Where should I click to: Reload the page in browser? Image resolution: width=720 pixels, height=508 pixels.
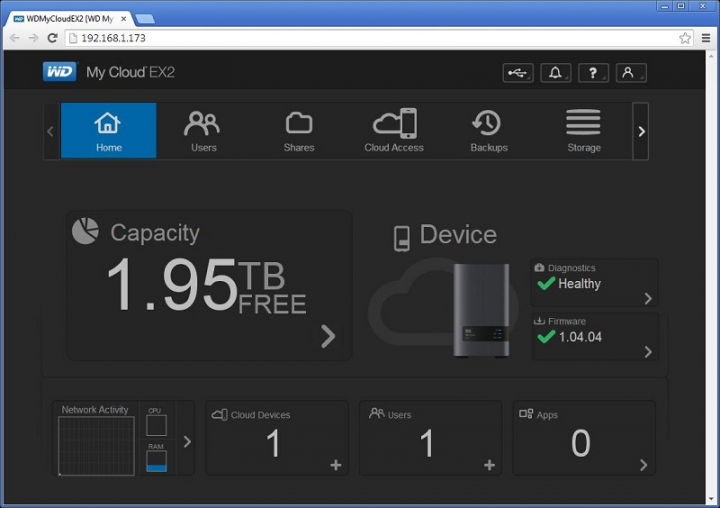[52, 38]
